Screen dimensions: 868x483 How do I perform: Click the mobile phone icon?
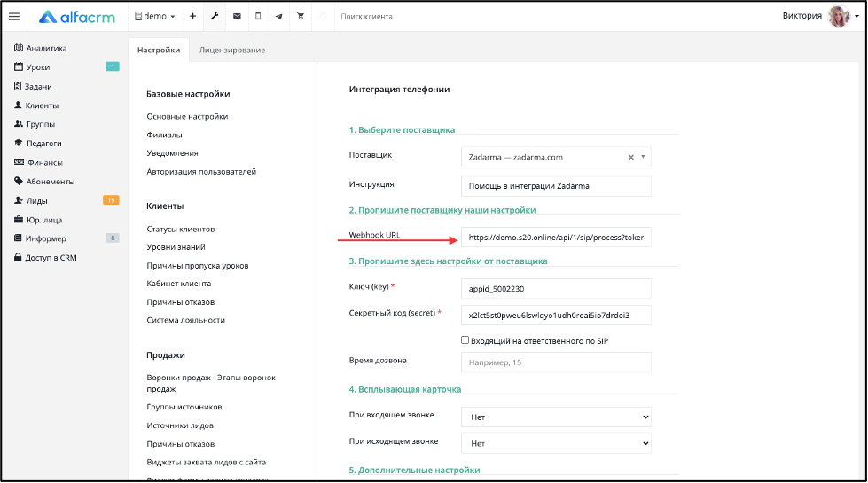258,17
